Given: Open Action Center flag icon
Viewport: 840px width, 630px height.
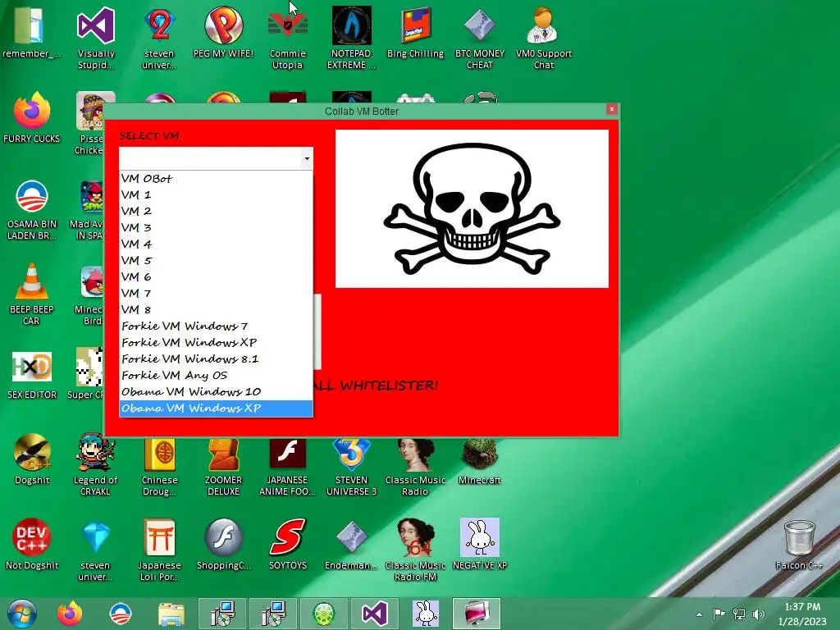Looking at the screenshot, I should point(719,614).
